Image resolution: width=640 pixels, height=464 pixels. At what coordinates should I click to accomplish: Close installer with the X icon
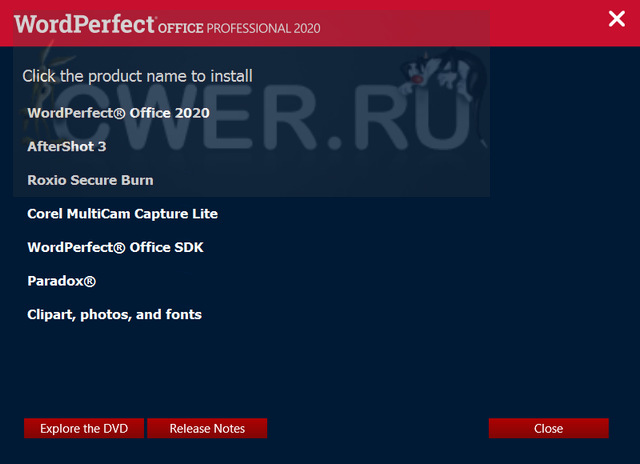tap(616, 19)
